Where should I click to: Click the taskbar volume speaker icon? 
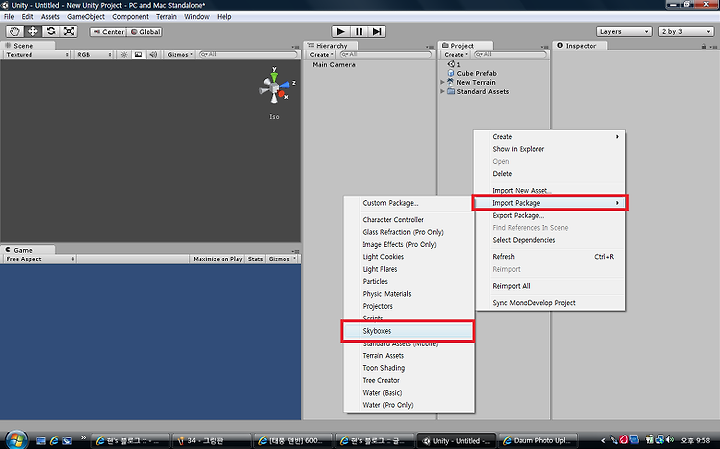click(670, 440)
